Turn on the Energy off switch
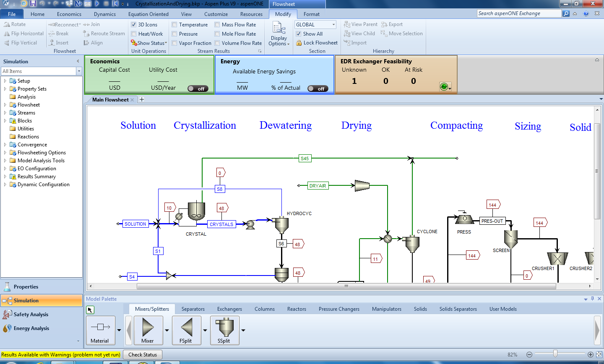Image resolution: width=604 pixels, height=364 pixels. [318, 88]
